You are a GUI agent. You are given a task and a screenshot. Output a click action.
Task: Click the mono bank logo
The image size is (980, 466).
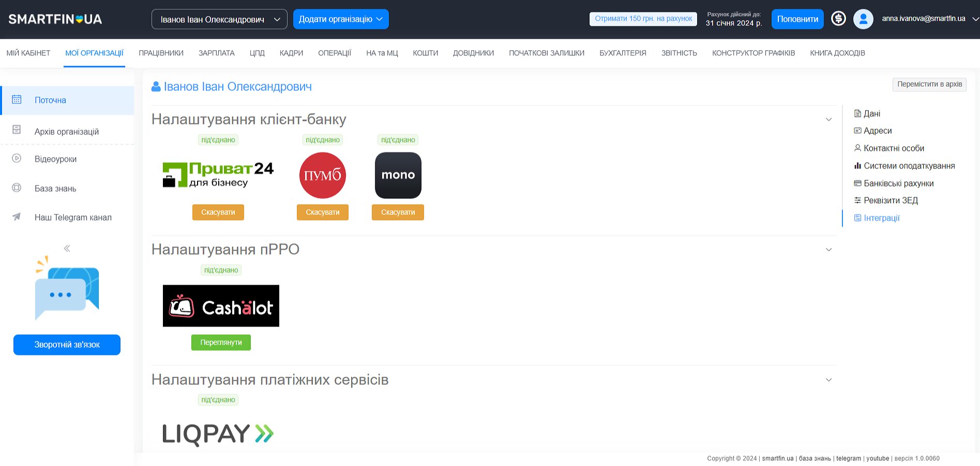[x=398, y=175]
